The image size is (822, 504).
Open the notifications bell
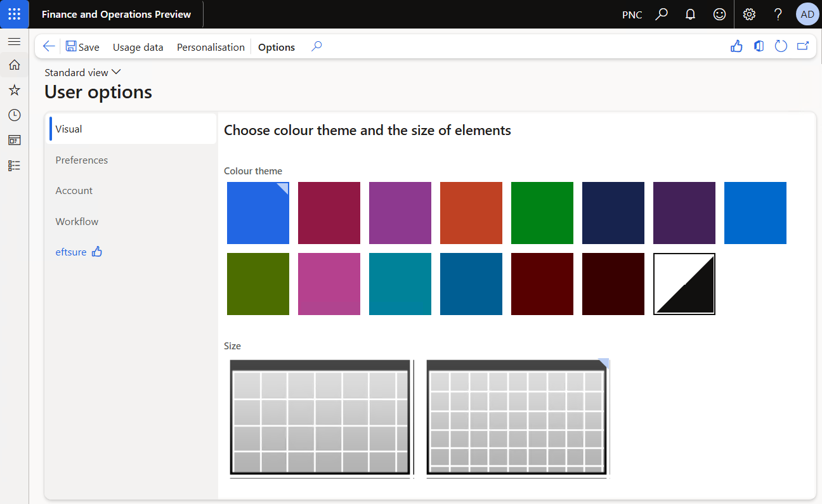[x=691, y=14]
